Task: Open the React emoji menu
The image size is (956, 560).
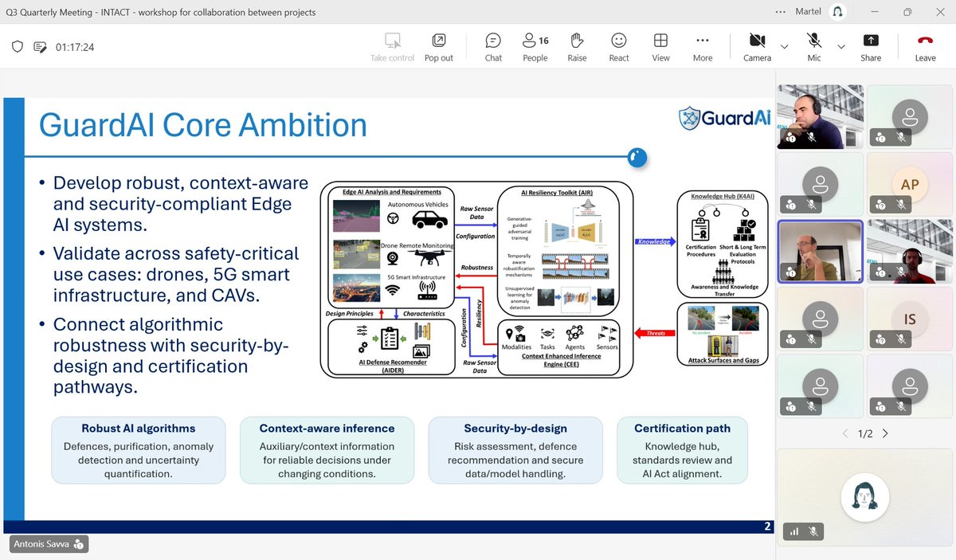Action: click(x=619, y=47)
